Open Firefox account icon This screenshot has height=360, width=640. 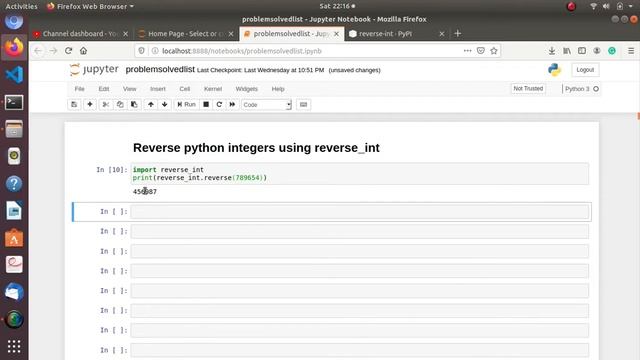597,51
